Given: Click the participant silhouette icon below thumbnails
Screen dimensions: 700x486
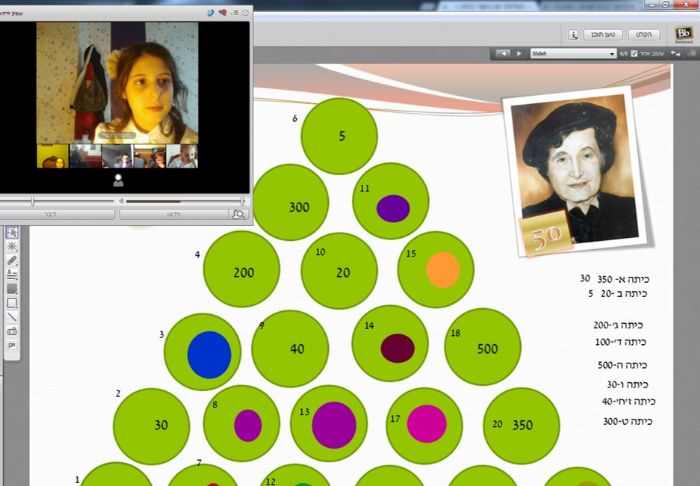Looking at the screenshot, I should tap(118, 180).
